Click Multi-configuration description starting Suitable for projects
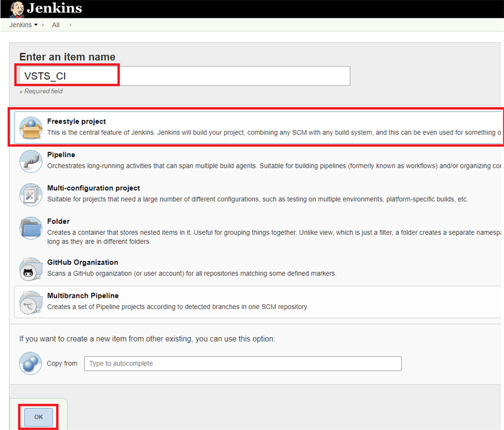504x430 pixels. click(257, 199)
